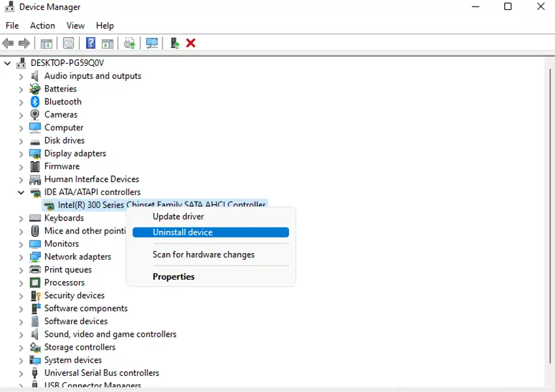
Task: Open the blue Help toolbar icon
Action: click(x=91, y=43)
